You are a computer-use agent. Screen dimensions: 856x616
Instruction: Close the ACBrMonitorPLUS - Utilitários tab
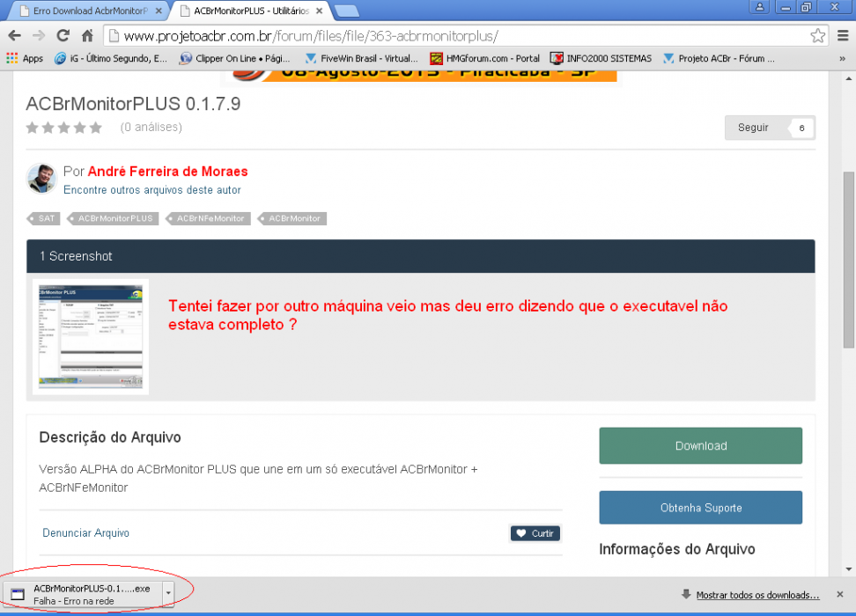320,11
